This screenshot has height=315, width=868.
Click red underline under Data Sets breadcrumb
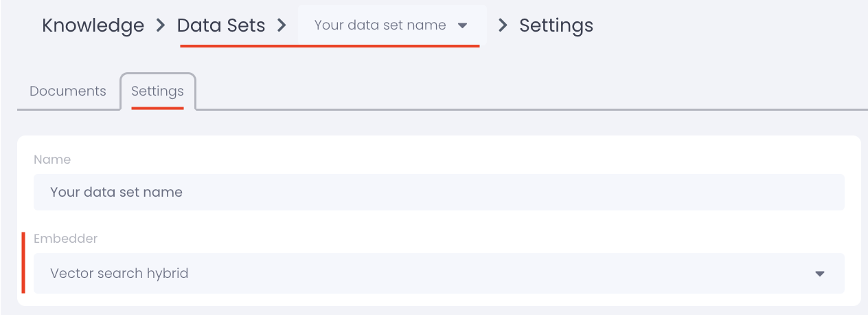click(x=330, y=46)
